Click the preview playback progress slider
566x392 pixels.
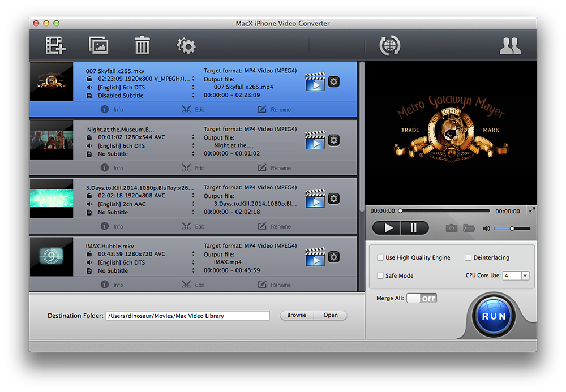[444, 210]
